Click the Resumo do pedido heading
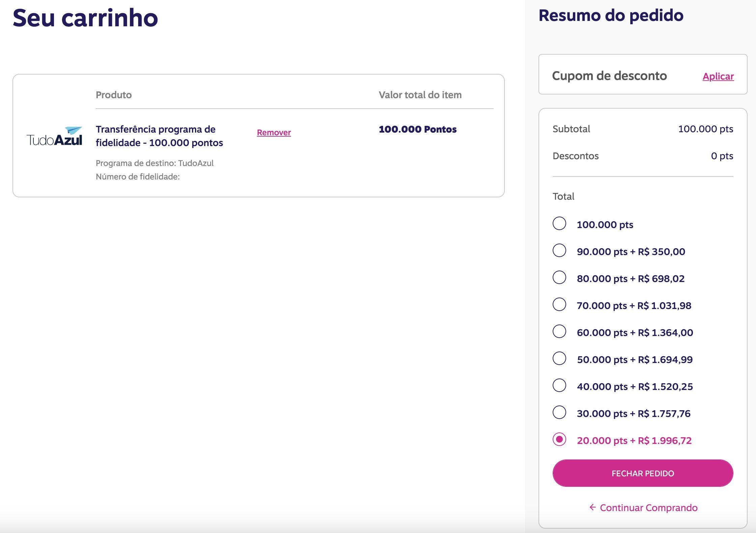The image size is (756, 533). click(x=611, y=16)
